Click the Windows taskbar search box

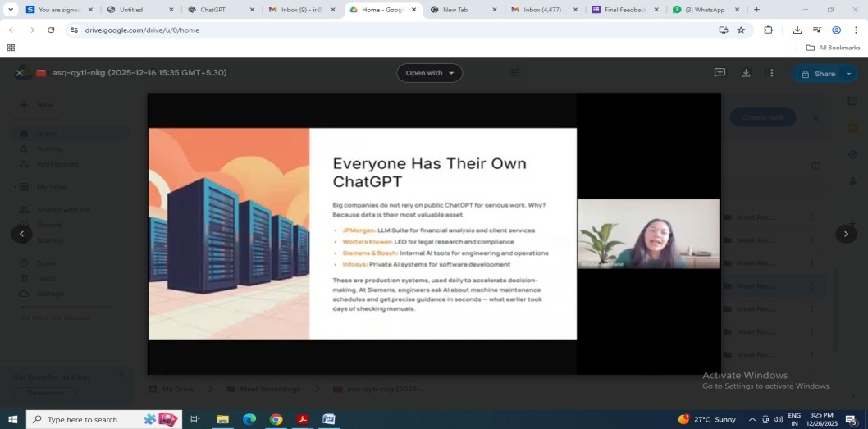click(x=93, y=419)
